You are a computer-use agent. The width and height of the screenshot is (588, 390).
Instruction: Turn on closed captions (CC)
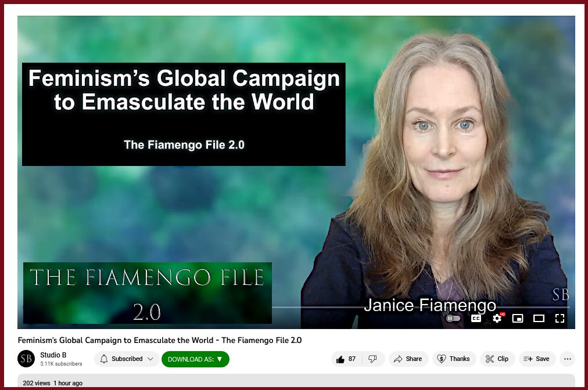click(x=476, y=319)
